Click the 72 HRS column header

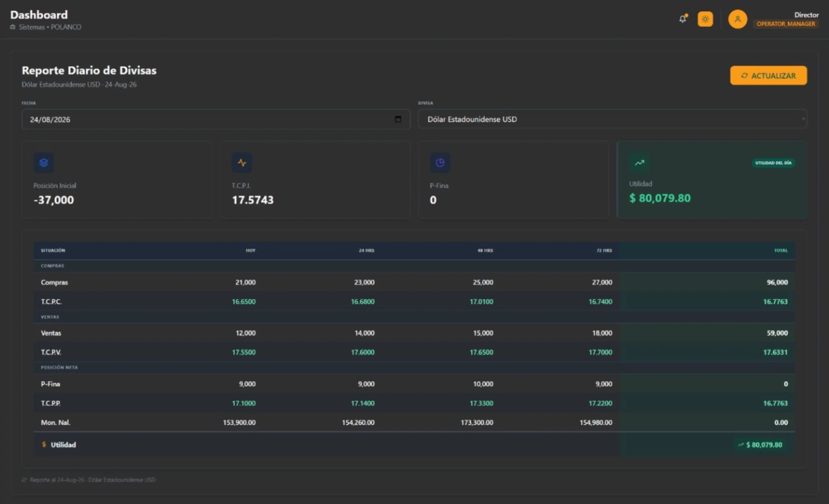[604, 251]
